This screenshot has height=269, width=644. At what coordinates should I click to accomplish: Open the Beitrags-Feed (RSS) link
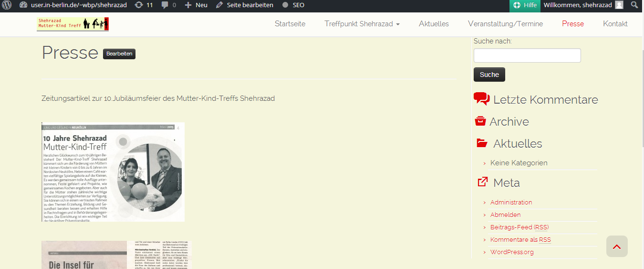pos(519,227)
